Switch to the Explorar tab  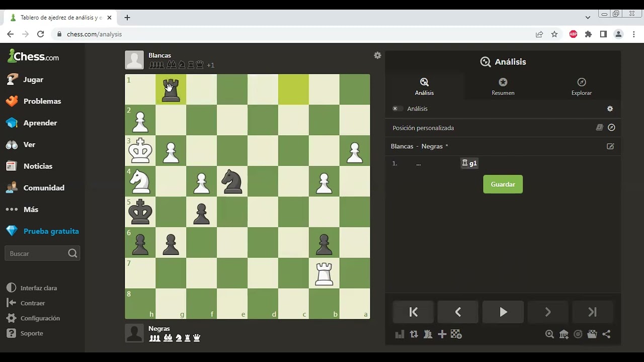click(581, 86)
